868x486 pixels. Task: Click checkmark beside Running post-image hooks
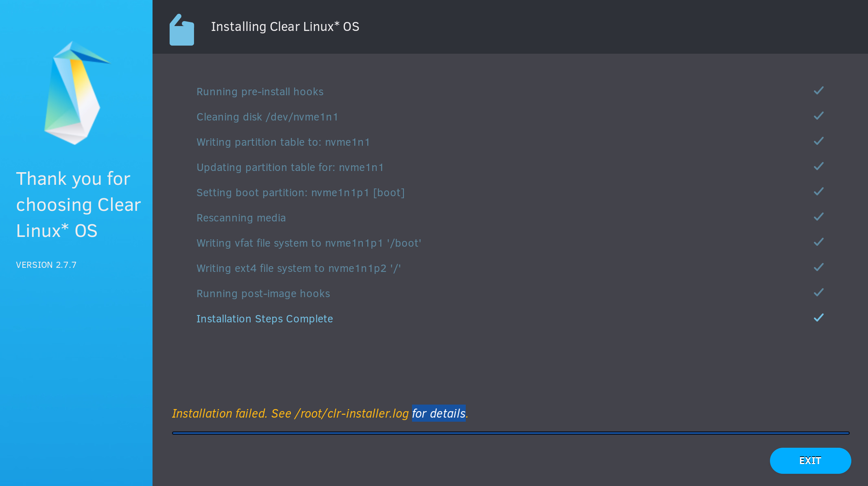click(x=818, y=293)
